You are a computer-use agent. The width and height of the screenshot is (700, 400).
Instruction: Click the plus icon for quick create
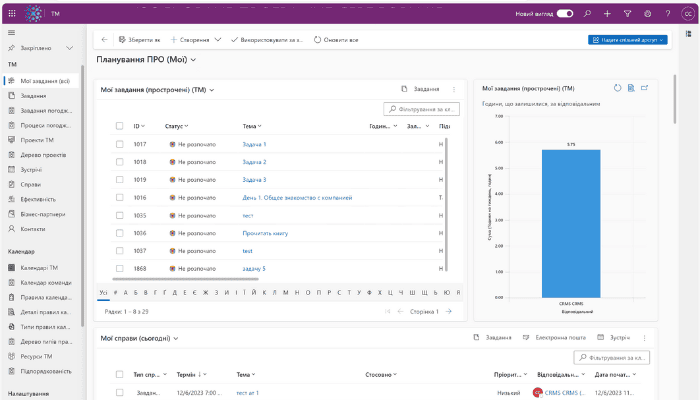click(607, 14)
